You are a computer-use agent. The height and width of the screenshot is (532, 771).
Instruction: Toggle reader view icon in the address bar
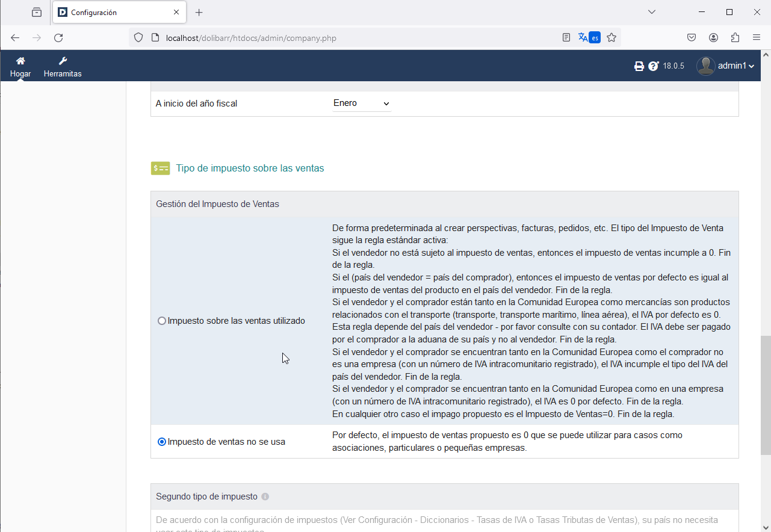point(566,37)
